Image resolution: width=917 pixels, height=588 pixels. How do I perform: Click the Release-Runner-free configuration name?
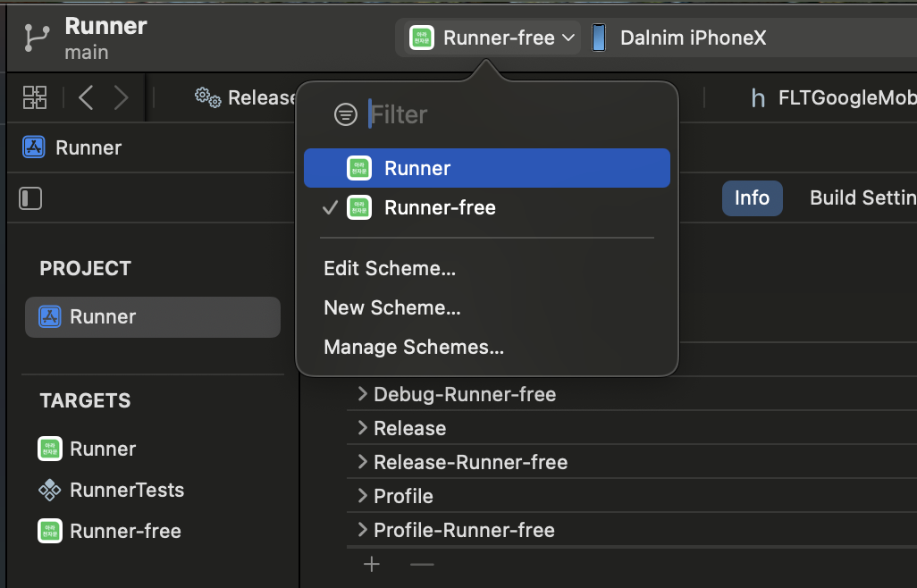click(471, 462)
